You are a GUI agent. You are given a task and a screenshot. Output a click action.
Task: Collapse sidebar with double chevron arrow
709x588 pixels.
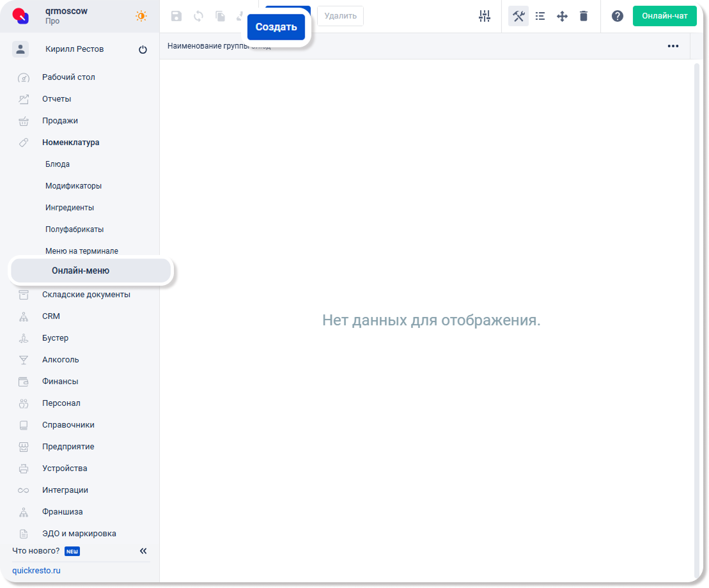coord(143,551)
